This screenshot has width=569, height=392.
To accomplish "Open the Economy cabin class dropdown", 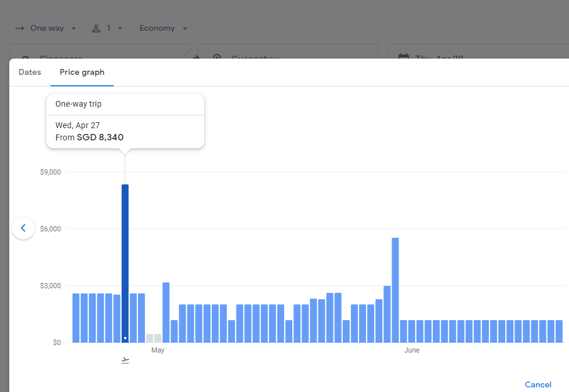I will pyautogui.click(x=163, y=28).
